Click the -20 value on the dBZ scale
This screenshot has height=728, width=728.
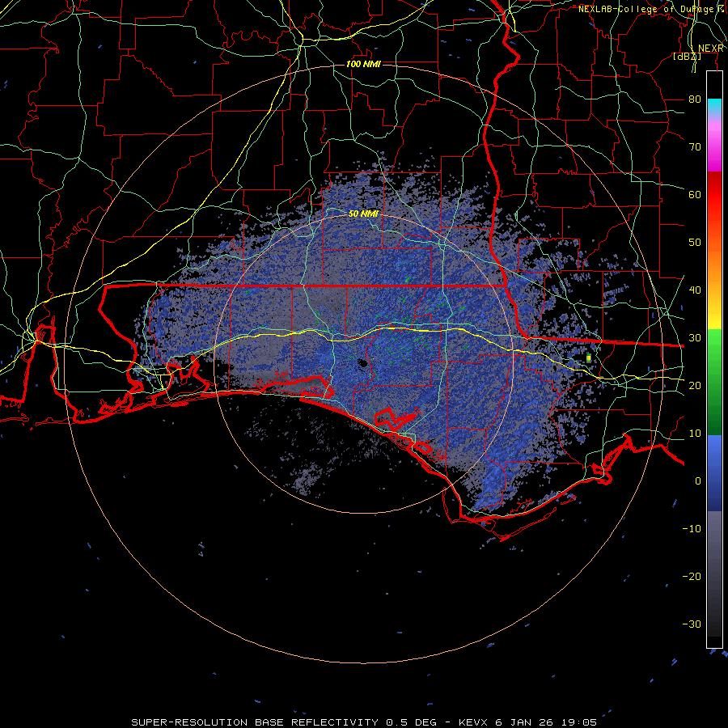[692, 576]
